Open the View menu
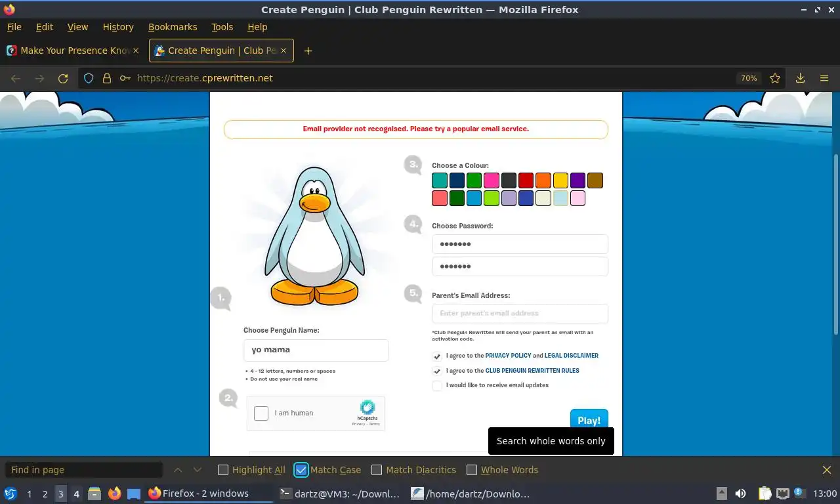 [77, 27]
